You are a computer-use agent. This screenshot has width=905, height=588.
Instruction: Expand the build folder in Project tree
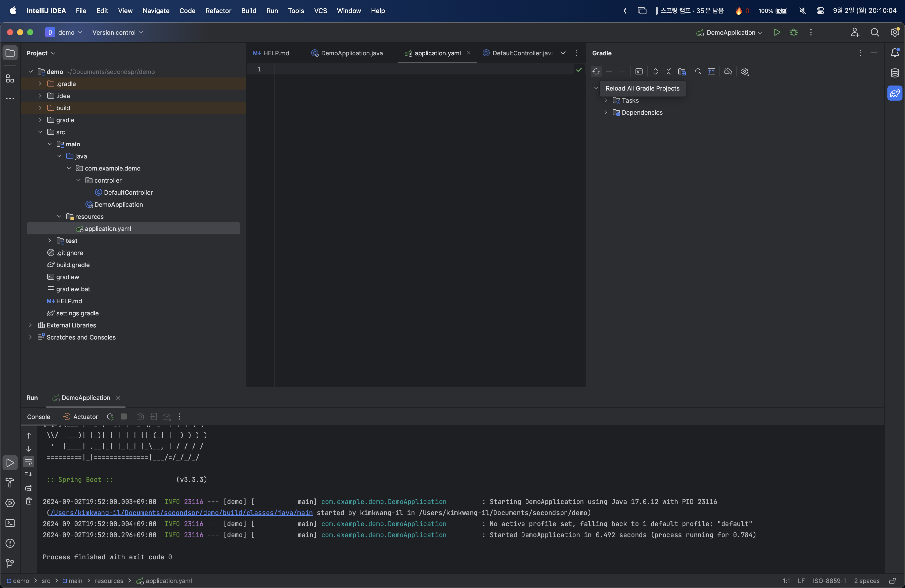(40, 108)
